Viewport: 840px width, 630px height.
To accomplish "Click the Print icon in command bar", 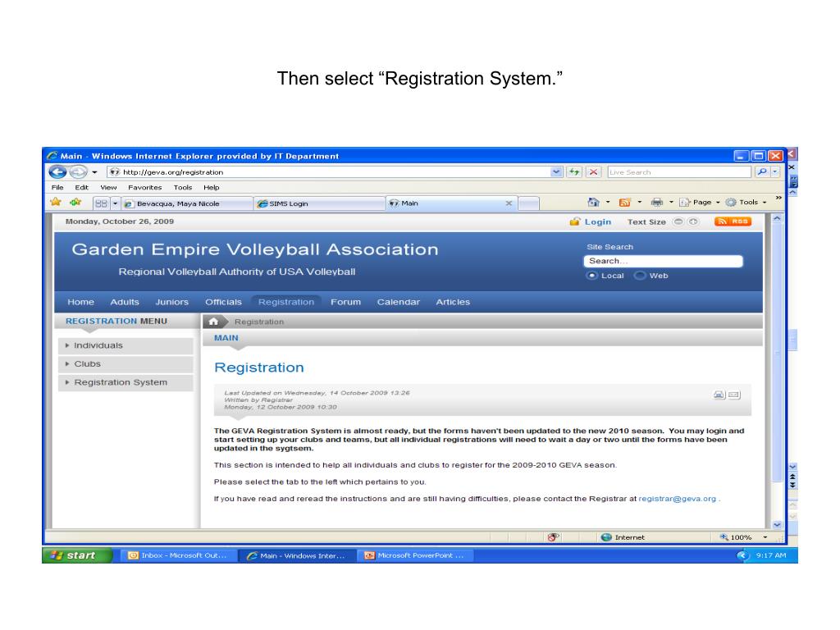I will pos(656,202).
